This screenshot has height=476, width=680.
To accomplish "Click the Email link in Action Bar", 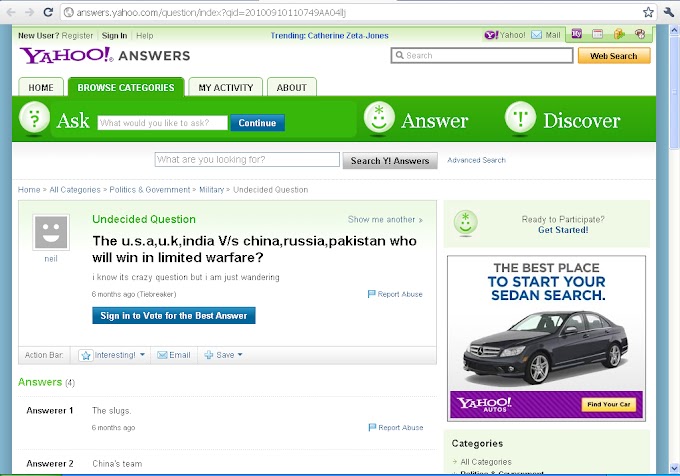I will pos(180,355).
